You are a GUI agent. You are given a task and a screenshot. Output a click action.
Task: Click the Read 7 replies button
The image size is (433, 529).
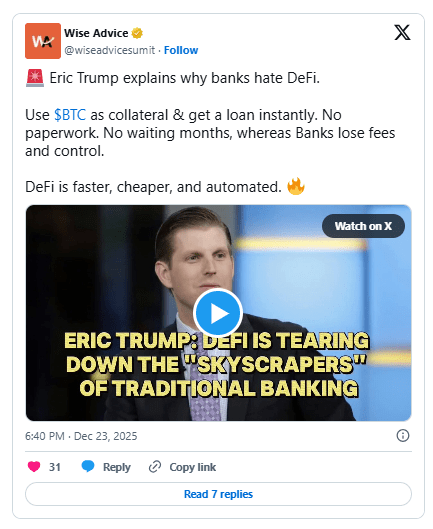click(218, 494)
